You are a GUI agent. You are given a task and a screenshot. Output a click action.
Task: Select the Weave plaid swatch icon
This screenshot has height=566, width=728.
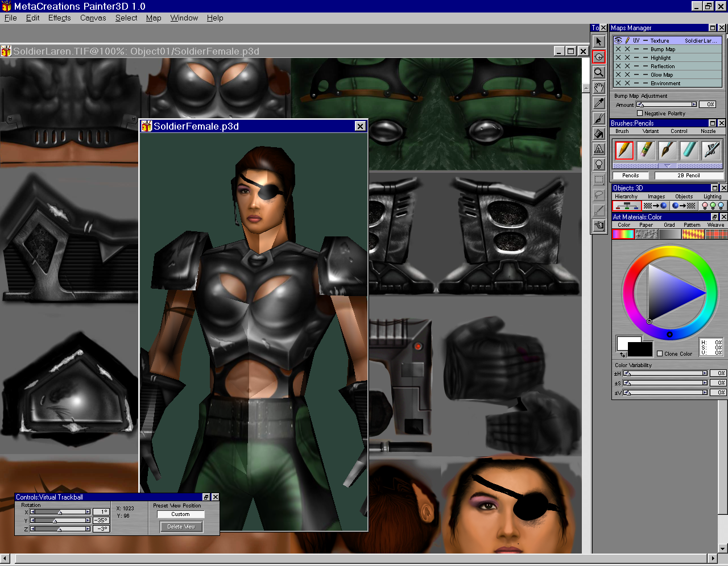(716, 234)
